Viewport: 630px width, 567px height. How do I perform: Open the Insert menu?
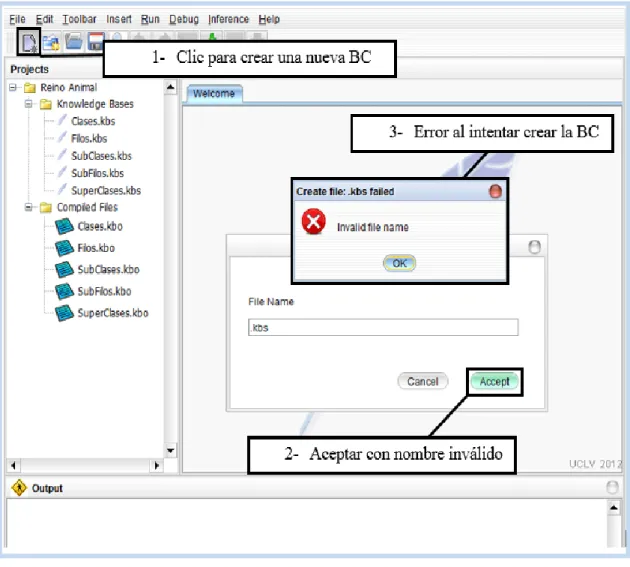(119, 19)
